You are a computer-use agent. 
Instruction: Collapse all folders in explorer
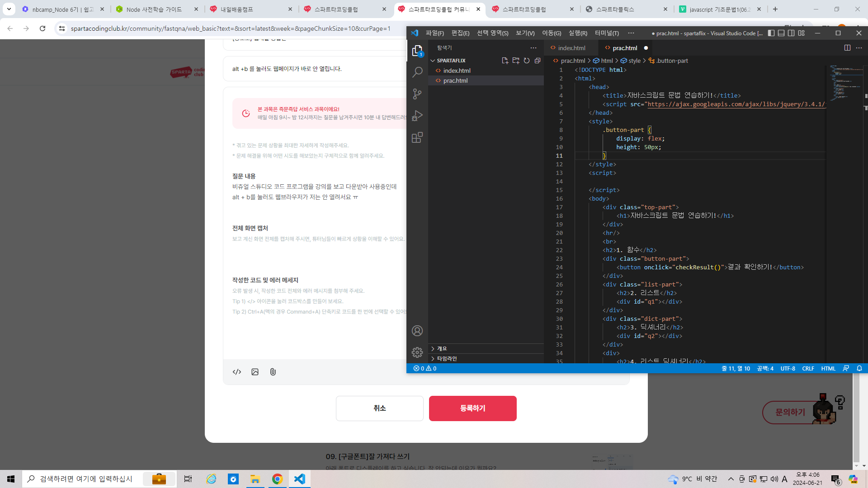tap(538, 61)
